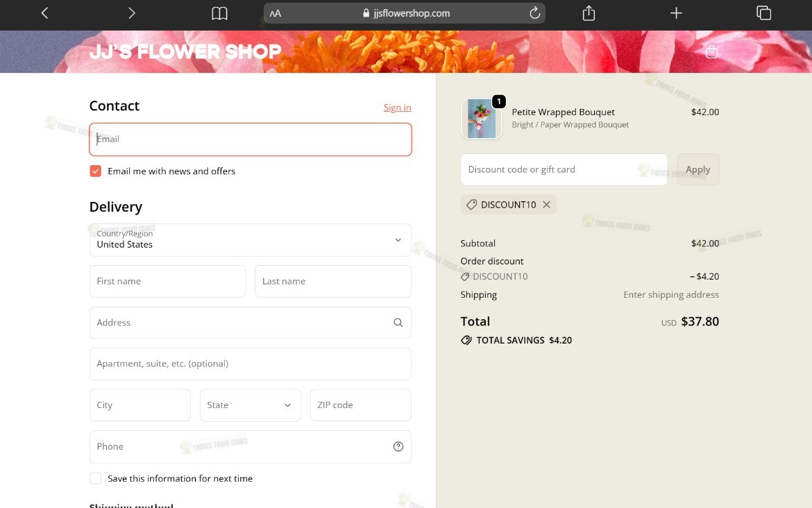Click the Sign in link
Viewport: 812px width, 508px height.
[397, 107]
